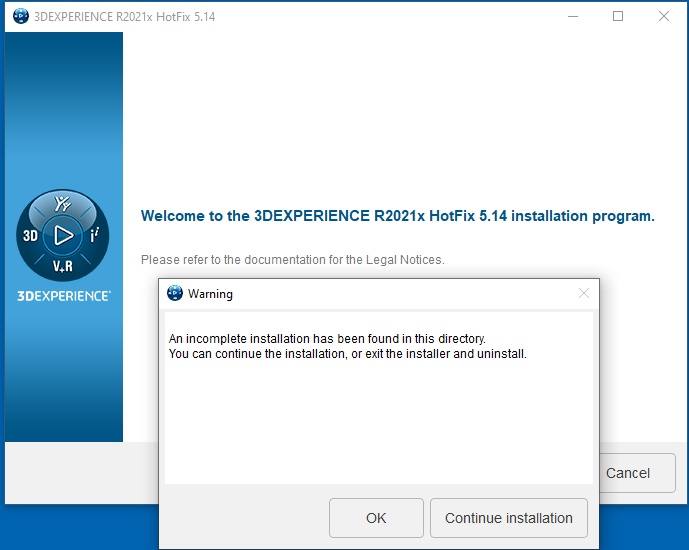Image resolution: width=689 pixels, height=550 pixels.
Task: Maximize the installer window
Action: 618,17
